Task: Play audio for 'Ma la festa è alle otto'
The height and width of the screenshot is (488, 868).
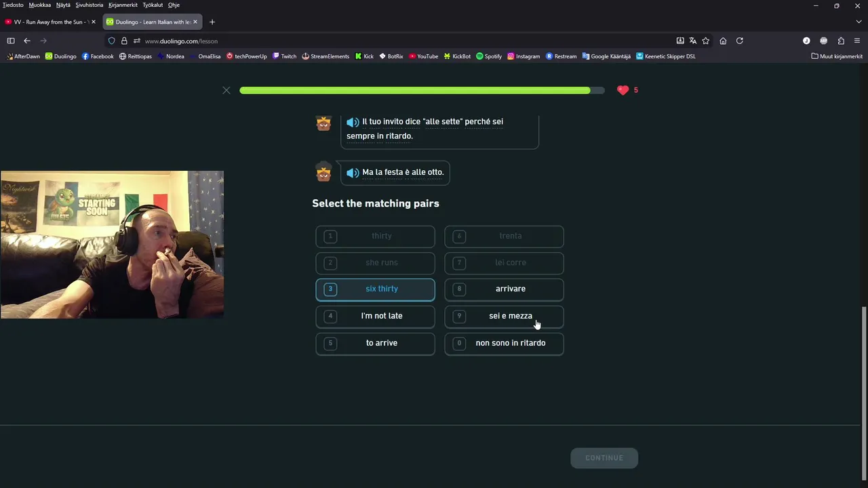Action: click(x=353, y=173)
